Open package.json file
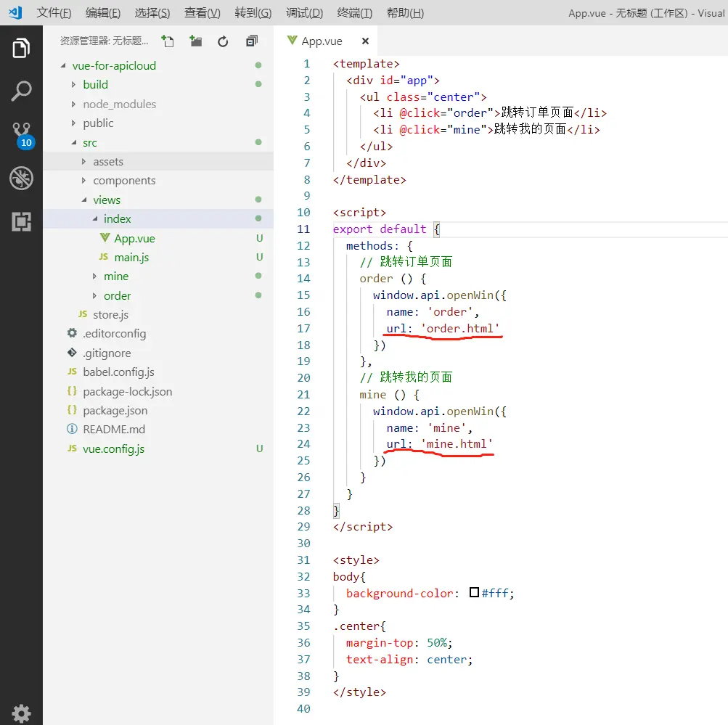Image resolution: width=728 pixels, height=725 pixels. tap(115, 410)
